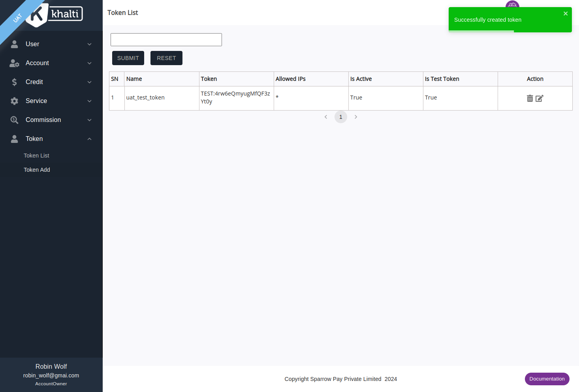Screen dimensions: 579x392
Task: Expand the Service menu chevron
Action: pyautogui.click(x=90, y=101)
